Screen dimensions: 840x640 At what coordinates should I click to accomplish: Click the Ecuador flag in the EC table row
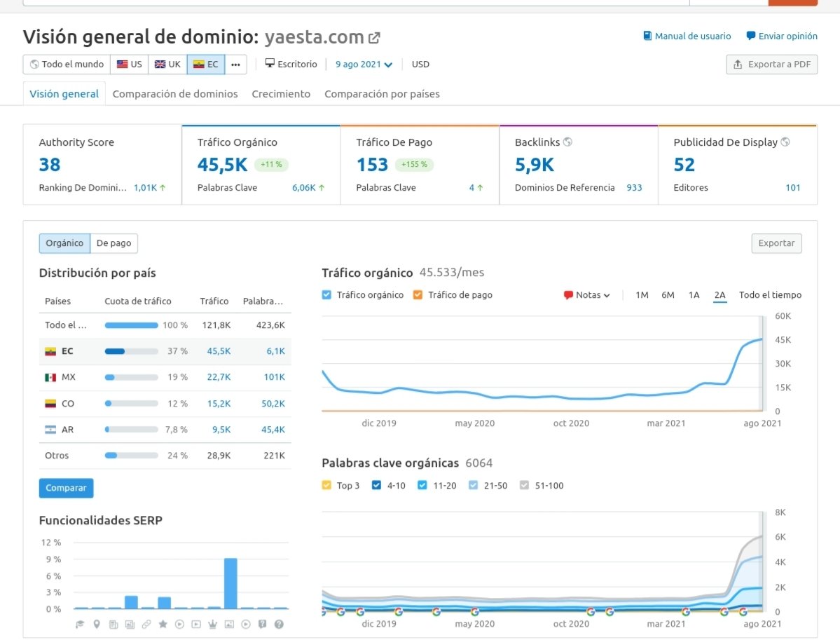click(x=50, y=352)
